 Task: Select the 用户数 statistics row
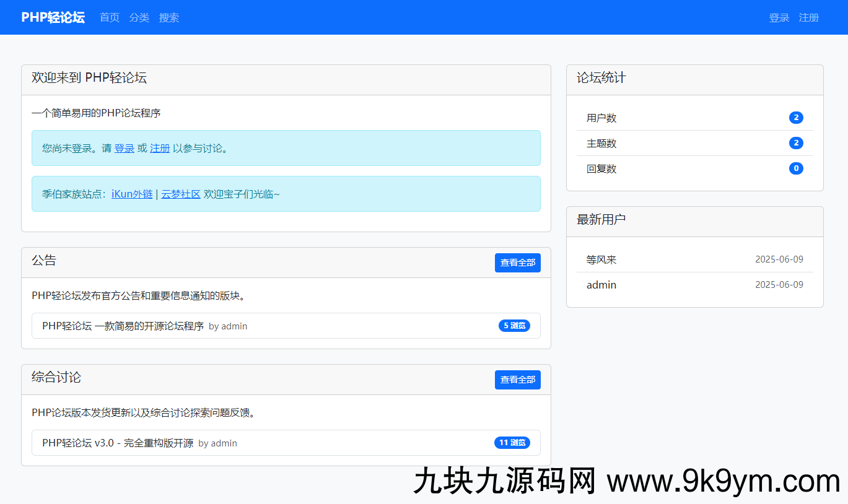coord(695,118)
